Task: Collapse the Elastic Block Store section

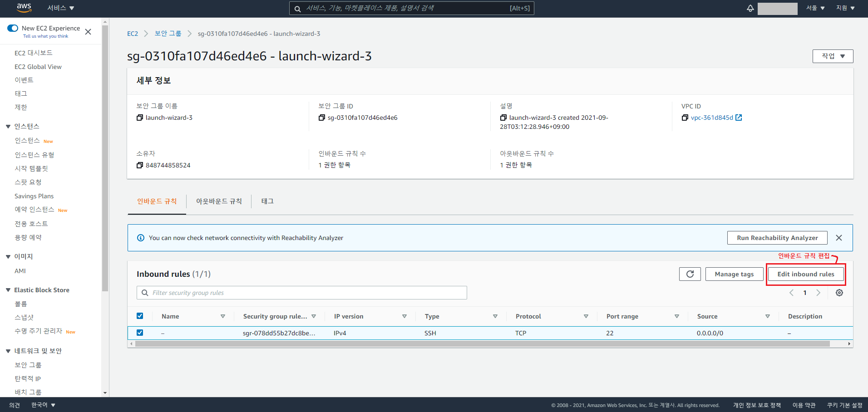Action: pos(8,290)
